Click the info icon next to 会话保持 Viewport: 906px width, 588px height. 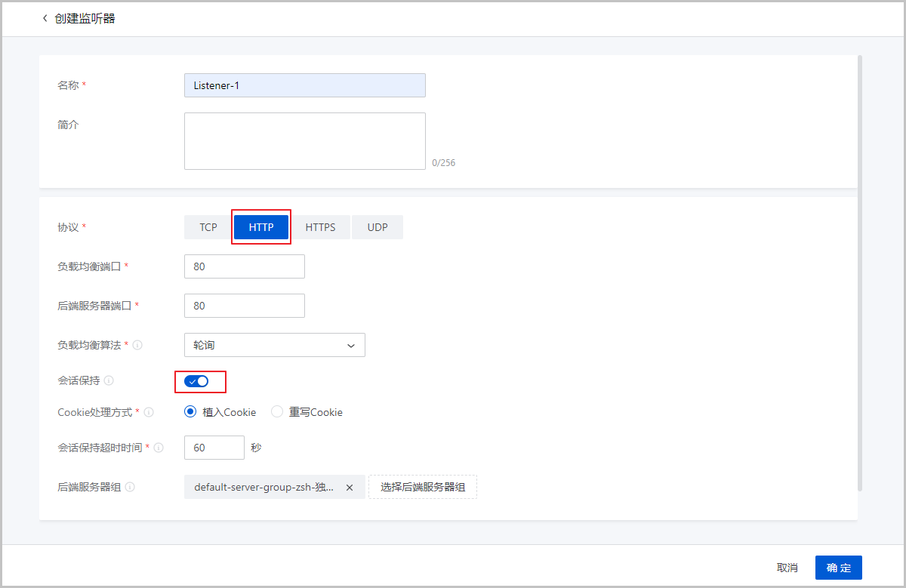coord(109,381)
